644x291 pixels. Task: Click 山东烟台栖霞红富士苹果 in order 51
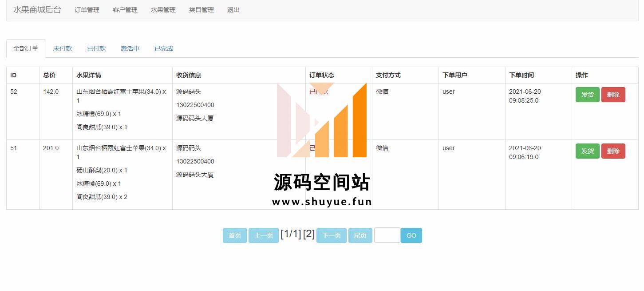[x=121, y=152]
